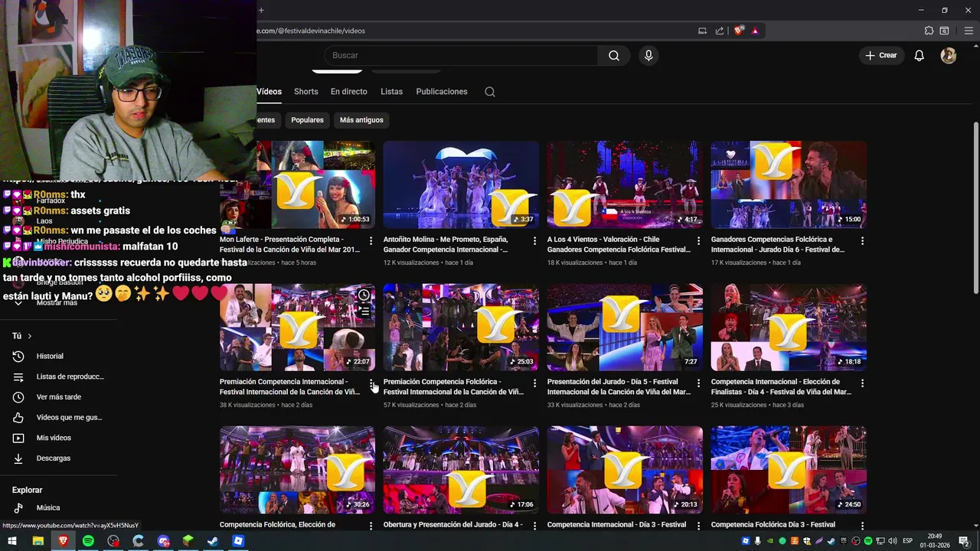Open options menu for Elección de Finalistas Día 4
980x551 pixels.
tap(862, 383)
